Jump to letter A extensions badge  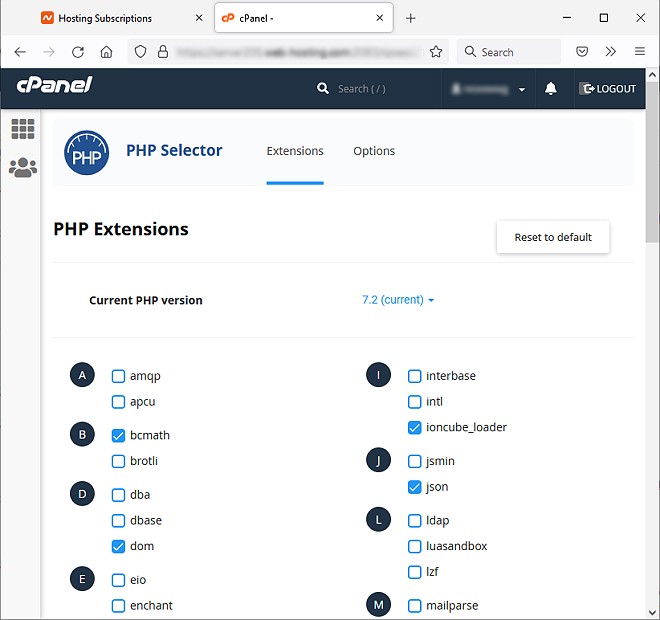(x=82, y=375)
